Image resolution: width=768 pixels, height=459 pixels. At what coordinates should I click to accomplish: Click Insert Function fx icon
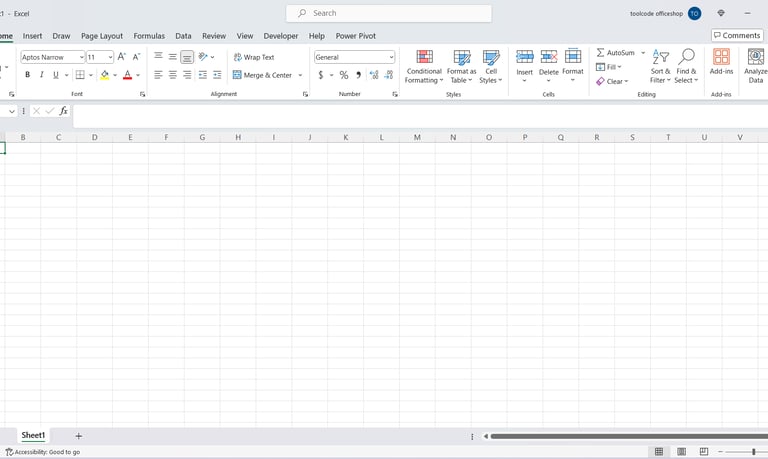[x=64, y=111]
